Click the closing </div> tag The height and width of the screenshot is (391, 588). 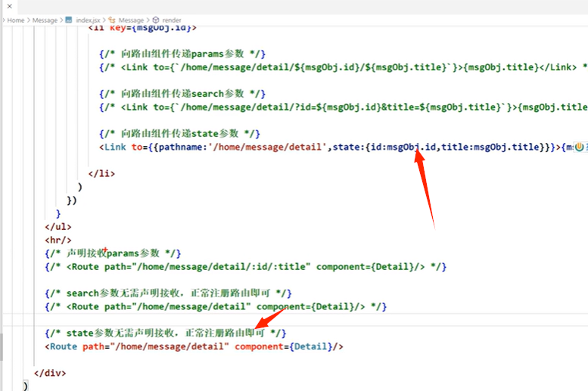(x=50, y=373)
